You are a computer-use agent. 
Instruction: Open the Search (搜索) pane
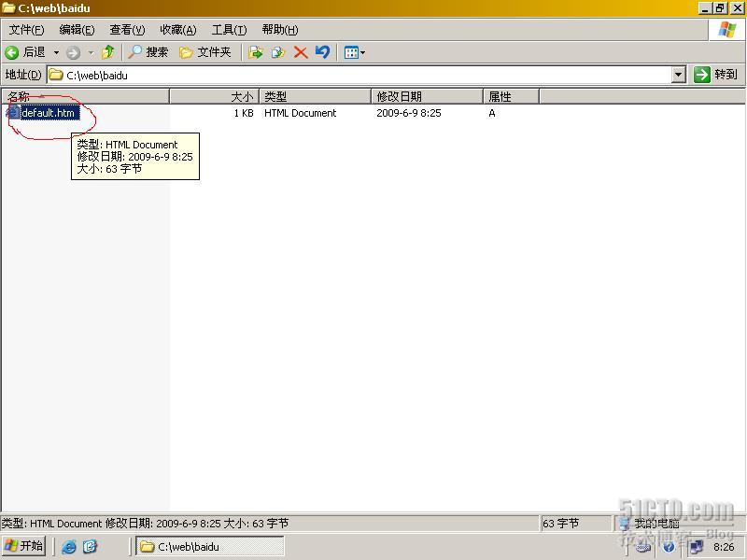pyautogui.click(x=148, y=52)
